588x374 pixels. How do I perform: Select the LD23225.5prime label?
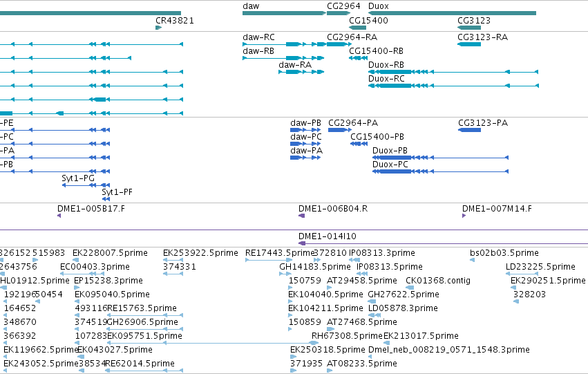pos(540,267)
